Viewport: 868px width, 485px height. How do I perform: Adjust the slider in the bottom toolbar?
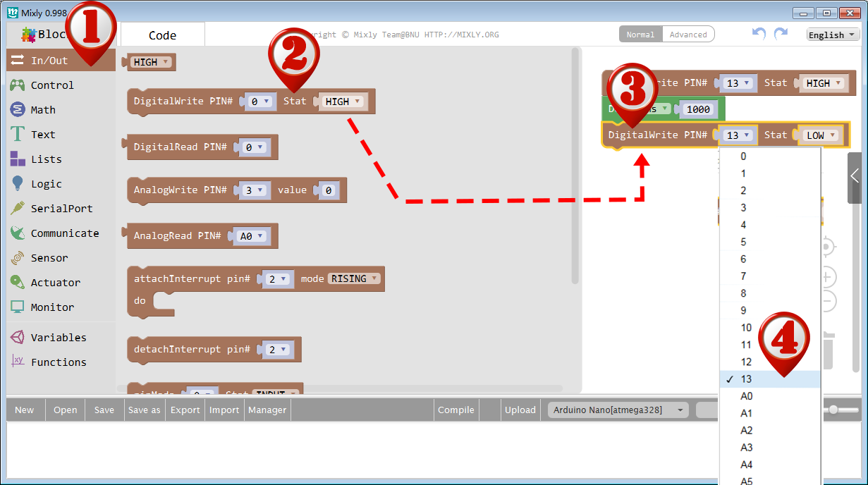pyautogui.click(x=834, y=410)
